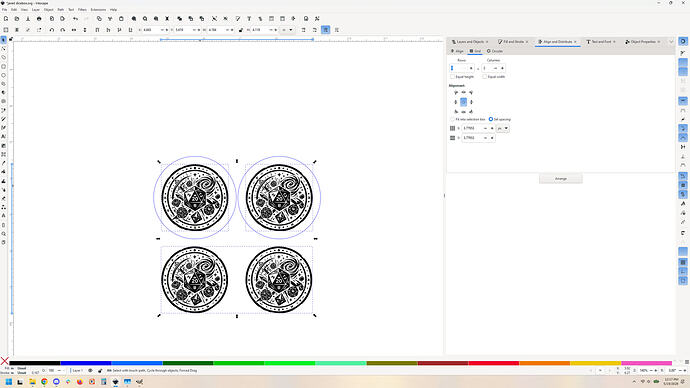
Task: Click the bottom-right alignment icon in Alignment grid
Action: click(x=471, y=111)
